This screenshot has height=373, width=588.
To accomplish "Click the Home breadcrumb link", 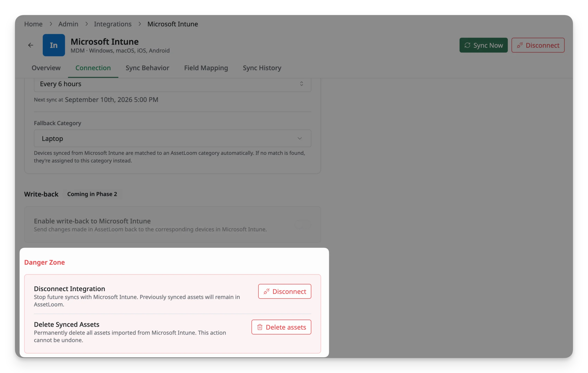I will tap(33, 24).
